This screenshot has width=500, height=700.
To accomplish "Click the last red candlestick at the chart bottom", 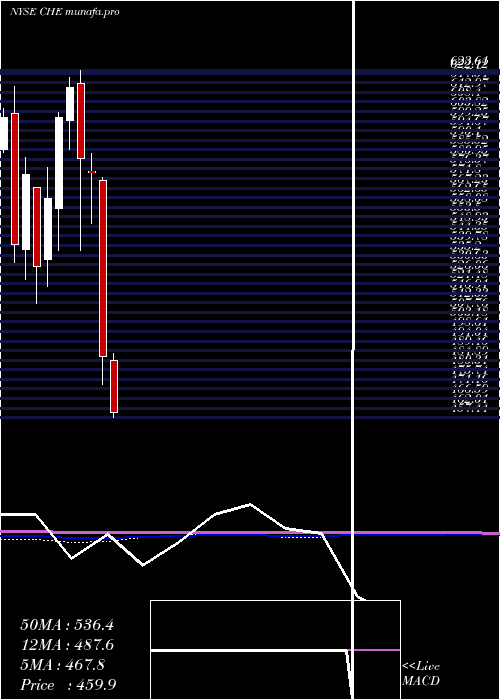I will click(x=114, y=386).
